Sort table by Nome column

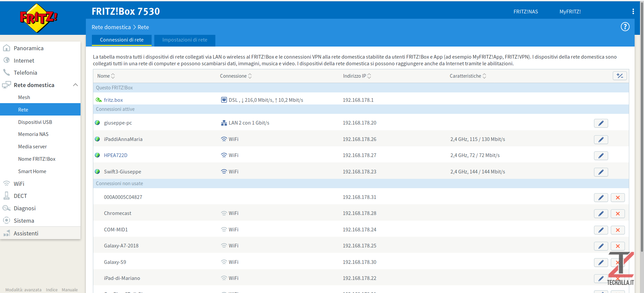(x=106, y=76)
